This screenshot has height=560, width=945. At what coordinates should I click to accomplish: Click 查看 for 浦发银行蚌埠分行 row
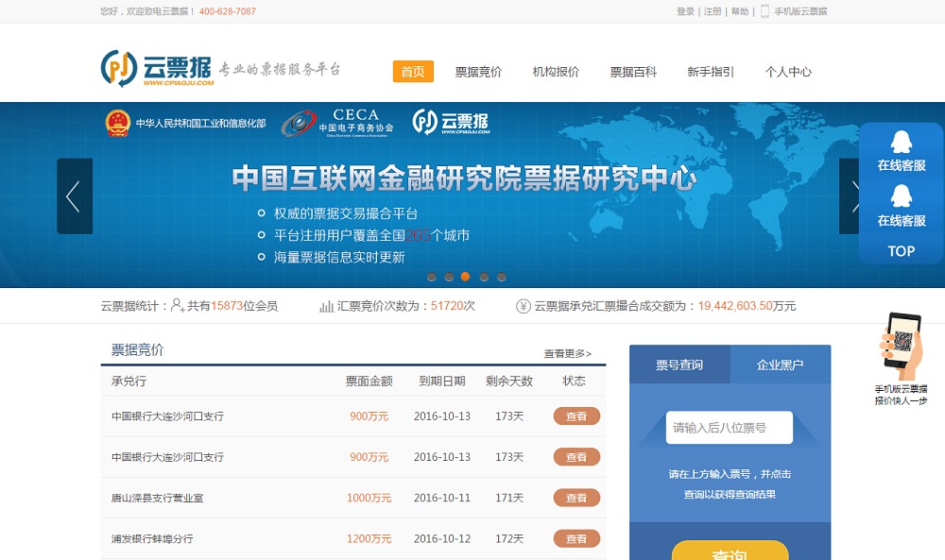[576, 539]
